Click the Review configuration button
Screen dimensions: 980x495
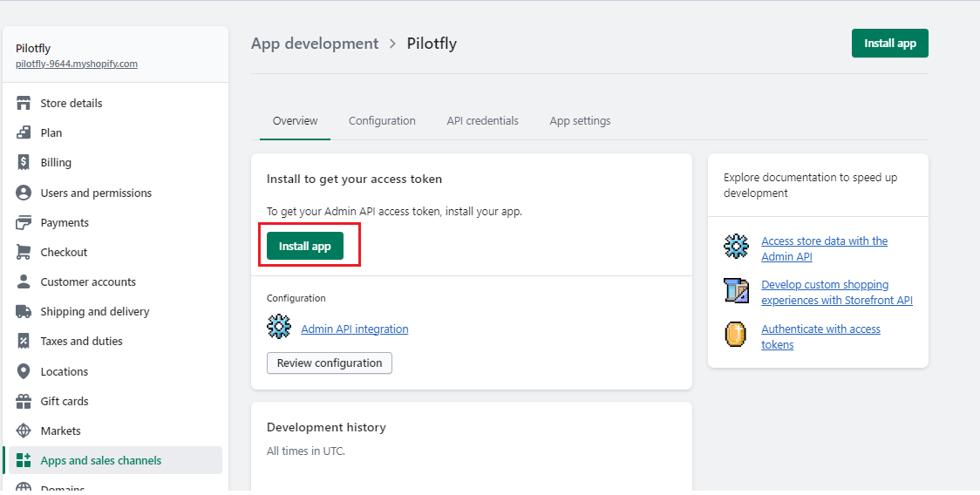[x=329, y=363]
